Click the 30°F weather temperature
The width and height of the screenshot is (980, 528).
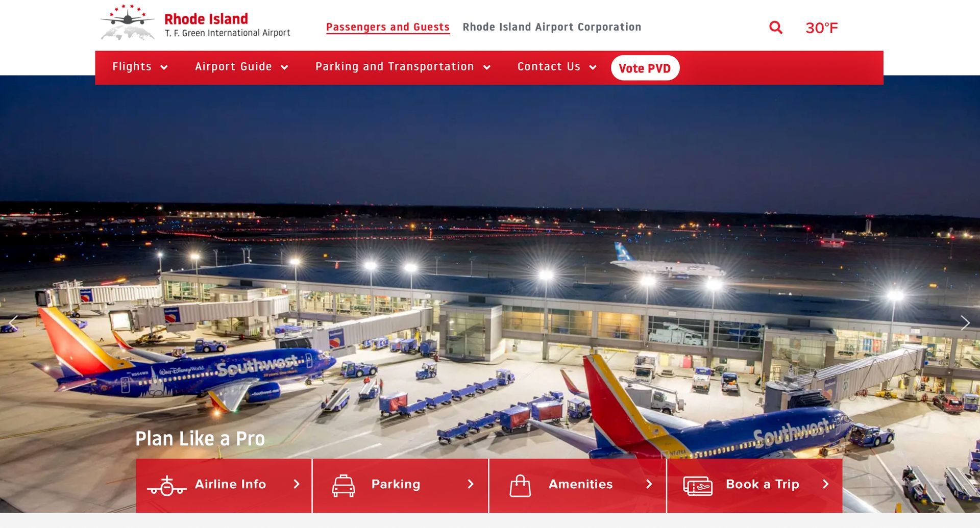821,28
